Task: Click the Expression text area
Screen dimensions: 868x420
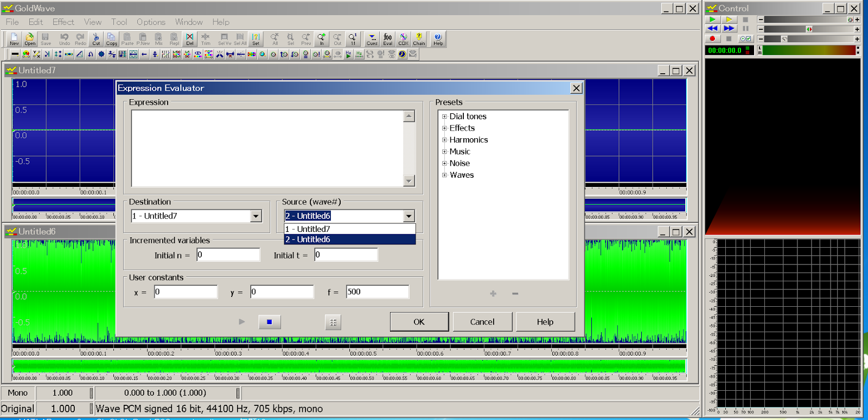Action: pyautogui.click(x=268, y=148)
